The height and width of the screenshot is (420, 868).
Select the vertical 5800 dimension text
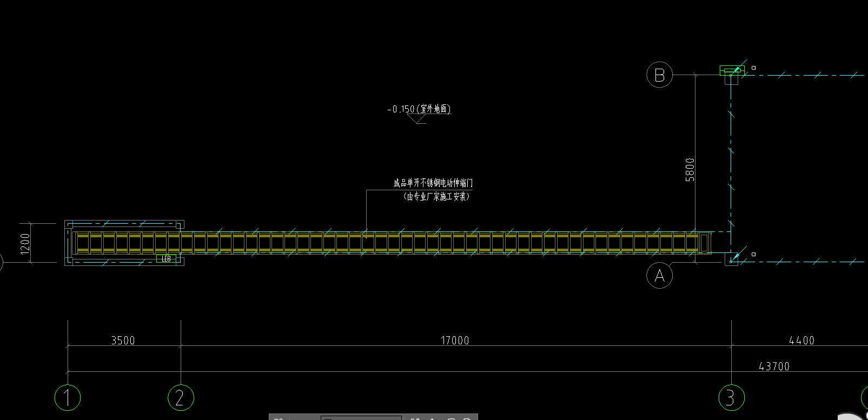click(690, 170)
